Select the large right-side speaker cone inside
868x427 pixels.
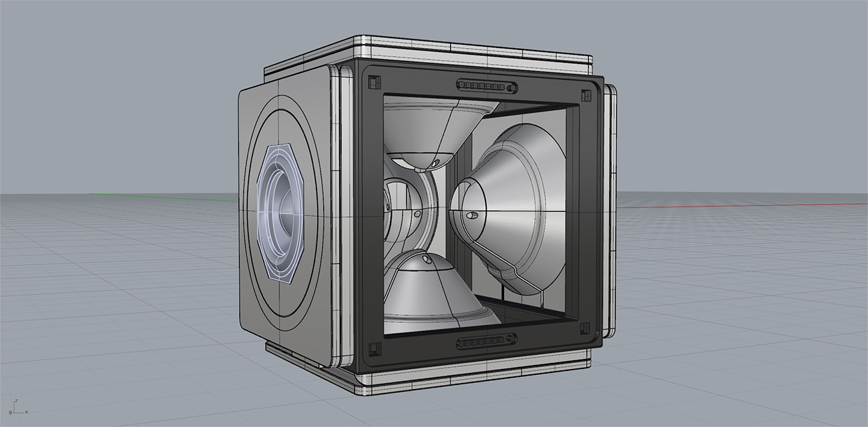(507, 208)
